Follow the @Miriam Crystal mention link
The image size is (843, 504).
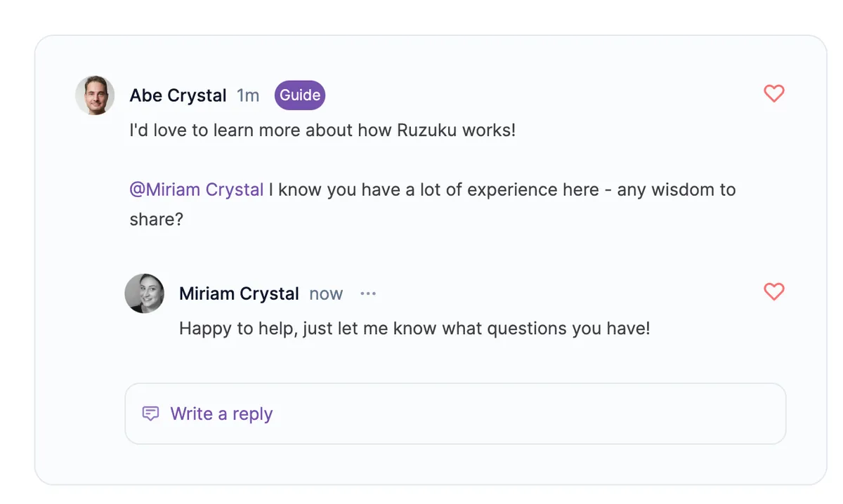coord(197,190)
